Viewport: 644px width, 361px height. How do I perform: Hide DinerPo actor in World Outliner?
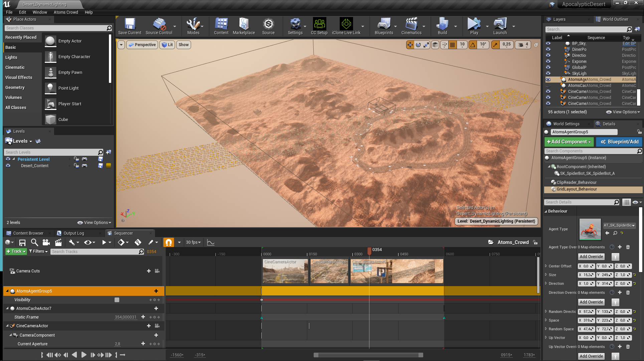coord(548,49)
